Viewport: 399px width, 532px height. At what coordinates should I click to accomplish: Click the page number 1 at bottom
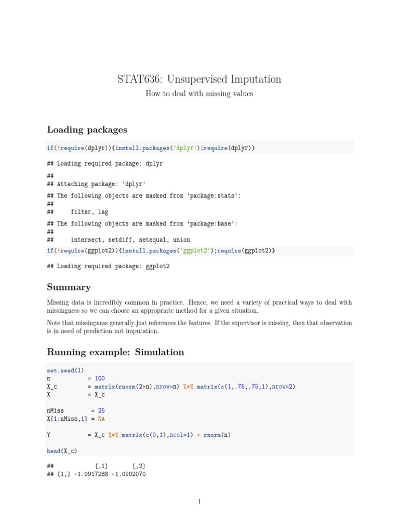(199, 501)
